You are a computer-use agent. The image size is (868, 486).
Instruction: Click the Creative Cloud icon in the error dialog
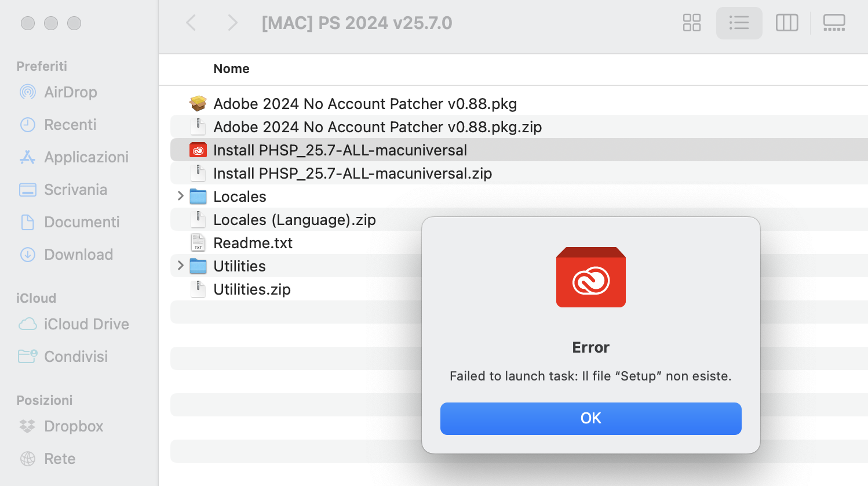coord(590,277)
